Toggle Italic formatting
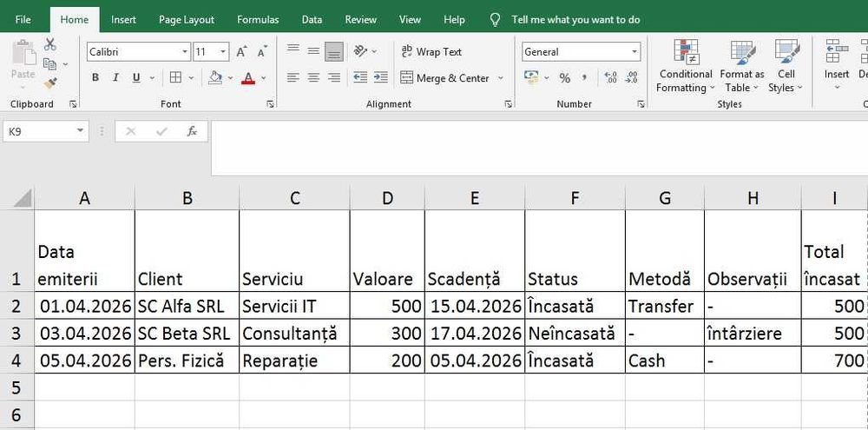 pyautogui.click(x=115, y=77)
